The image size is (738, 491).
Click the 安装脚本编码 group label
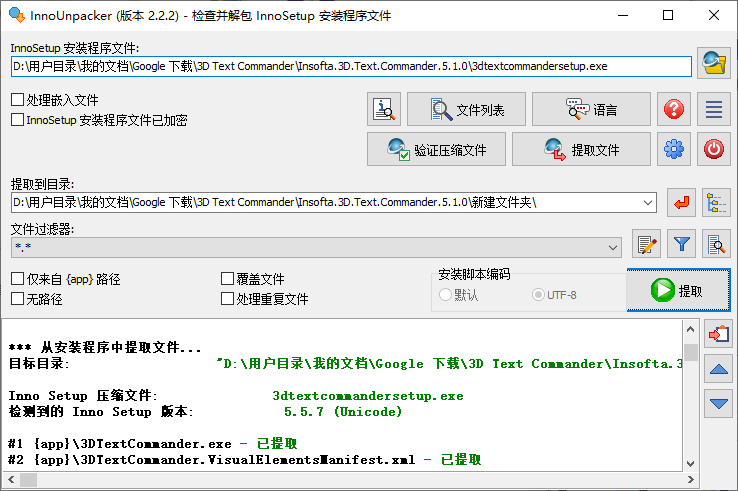pyautogui.click(x=474, y=274)
